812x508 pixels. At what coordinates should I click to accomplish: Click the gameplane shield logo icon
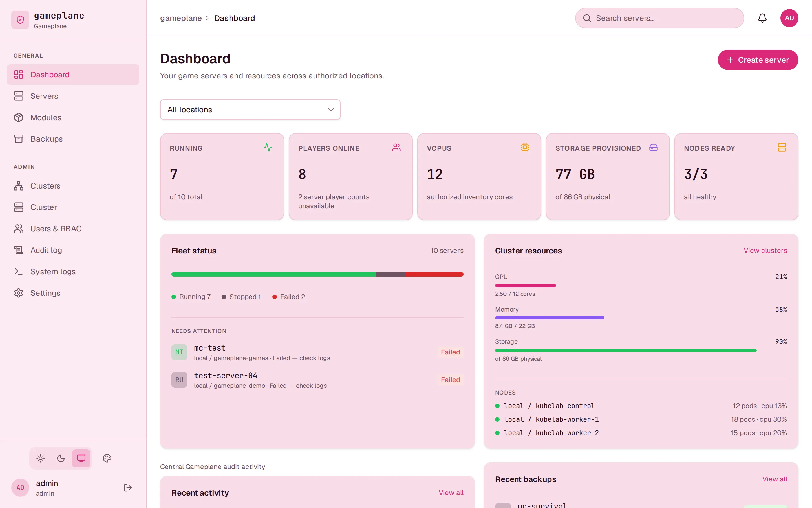pyautogui.click(x=20, y=20)
